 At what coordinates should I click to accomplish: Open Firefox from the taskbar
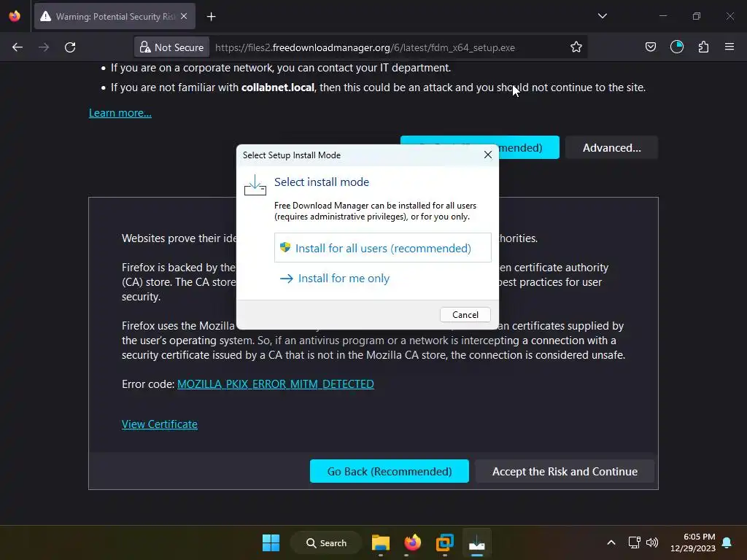413,542
